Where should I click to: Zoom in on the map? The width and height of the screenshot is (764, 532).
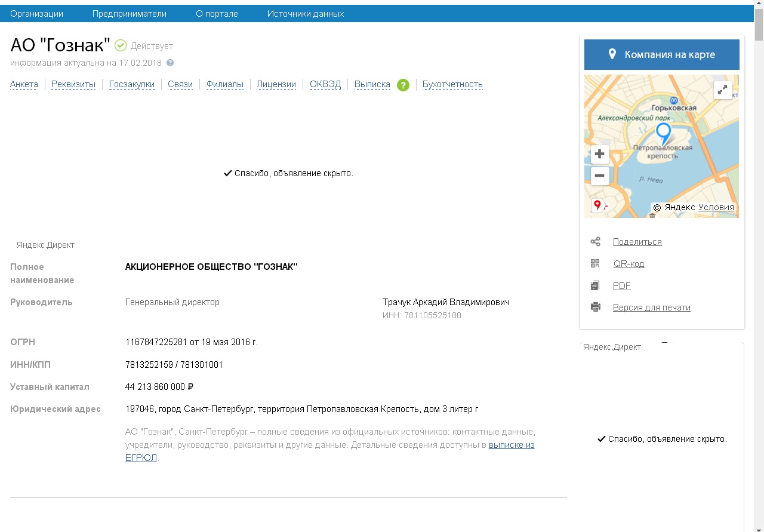pyautogui.click(x=600, y=154)
